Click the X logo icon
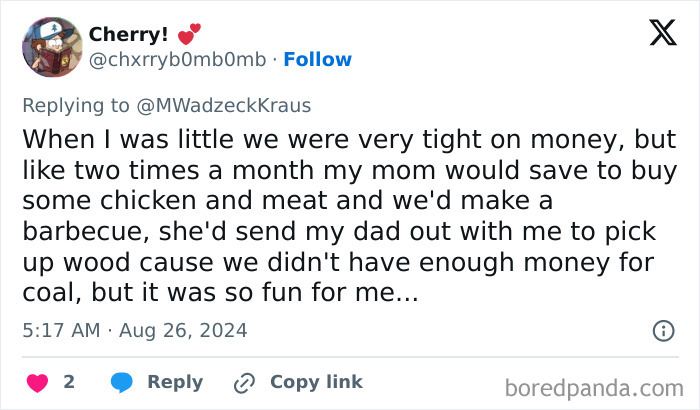 tap(663, 34)
